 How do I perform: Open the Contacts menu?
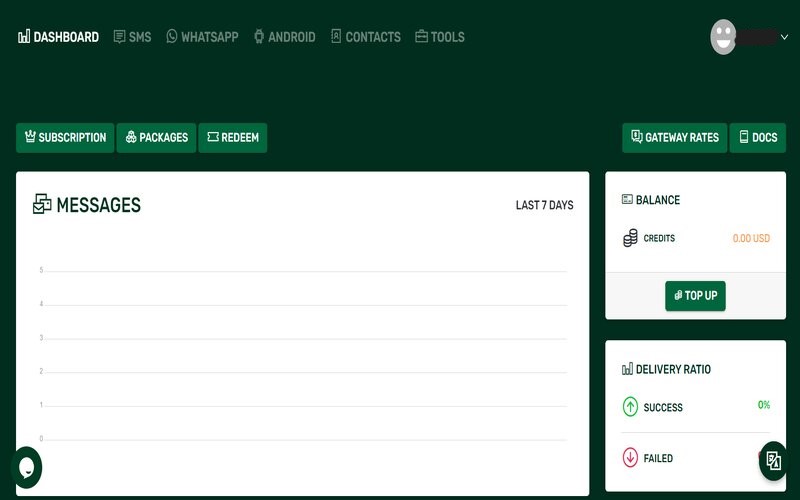pos(365,37)
